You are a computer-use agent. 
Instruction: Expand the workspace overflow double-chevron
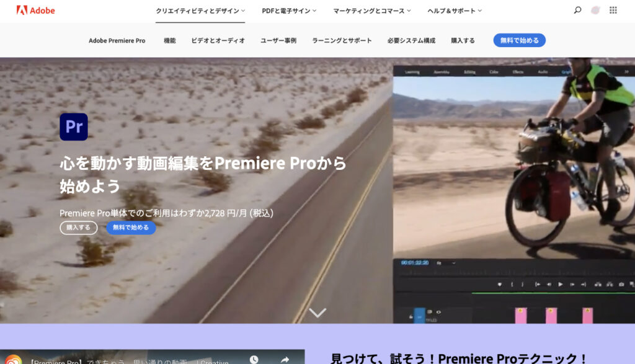click(626, 72)
